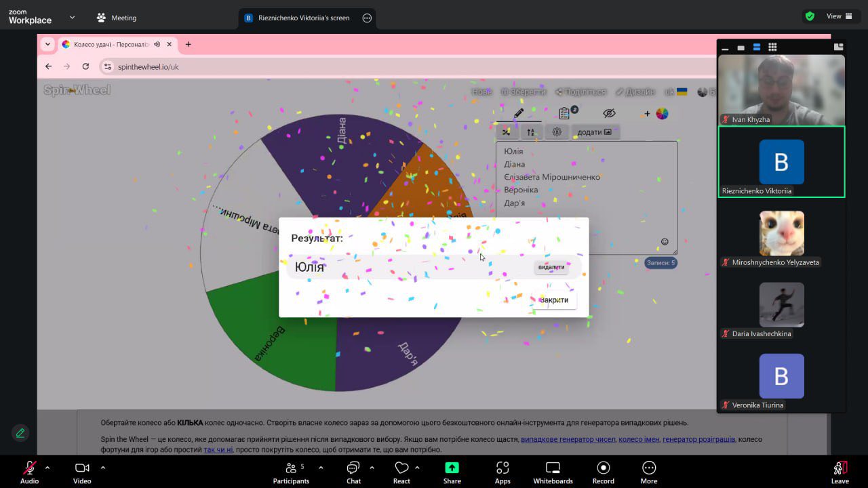This screenshot has width=868, height=488.
Task: Switch to grid gallery view icon
Action: [772, 47]
